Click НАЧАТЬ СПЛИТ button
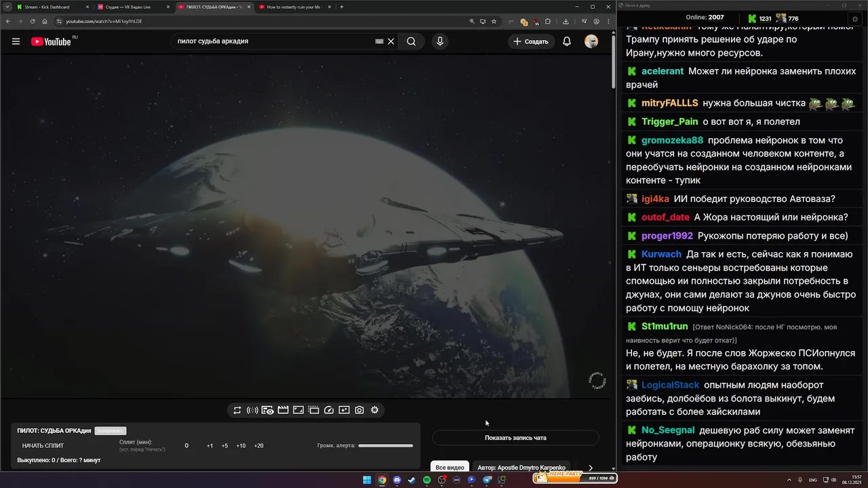The height and width of the screenshot is (488, 868). [43, 446]
